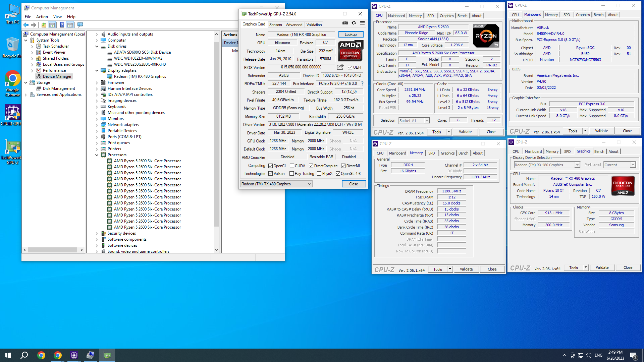Click GPU-Z refresh icon

coord(354,23)
